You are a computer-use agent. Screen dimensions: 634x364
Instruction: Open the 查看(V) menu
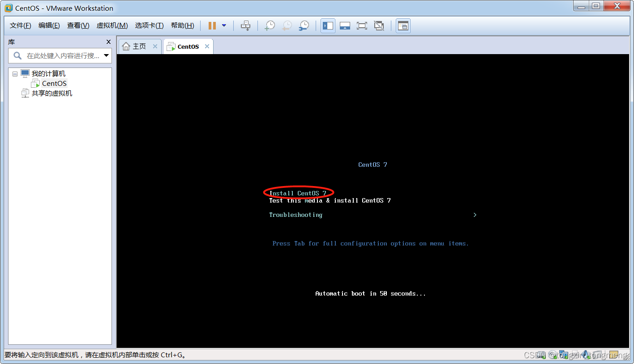point(78,25)
